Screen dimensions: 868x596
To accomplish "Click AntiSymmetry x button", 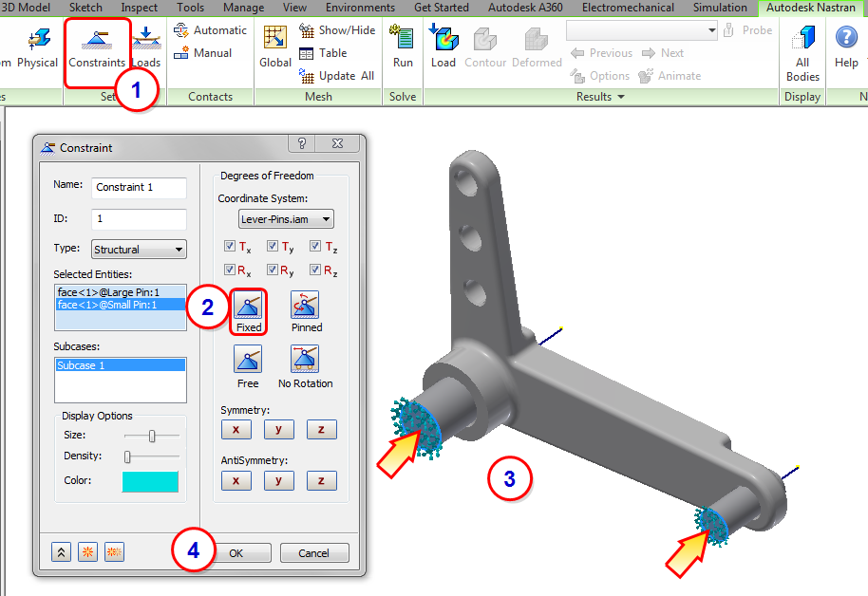I will (x=236, y=481).
